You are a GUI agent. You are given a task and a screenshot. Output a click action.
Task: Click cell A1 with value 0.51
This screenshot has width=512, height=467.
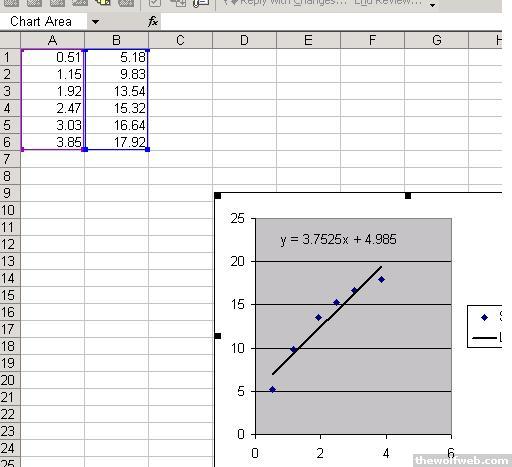pyautogui.click(x=52, y=57)
